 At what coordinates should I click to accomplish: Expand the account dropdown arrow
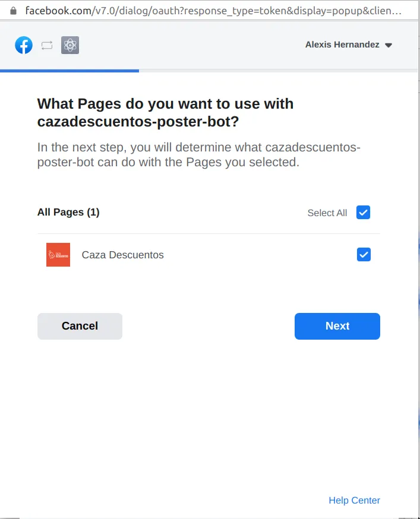389,45
